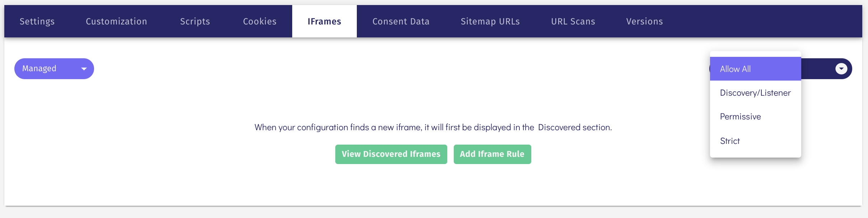
Task: Click the chevron on the mode selector pill
Action: (841, 68)
